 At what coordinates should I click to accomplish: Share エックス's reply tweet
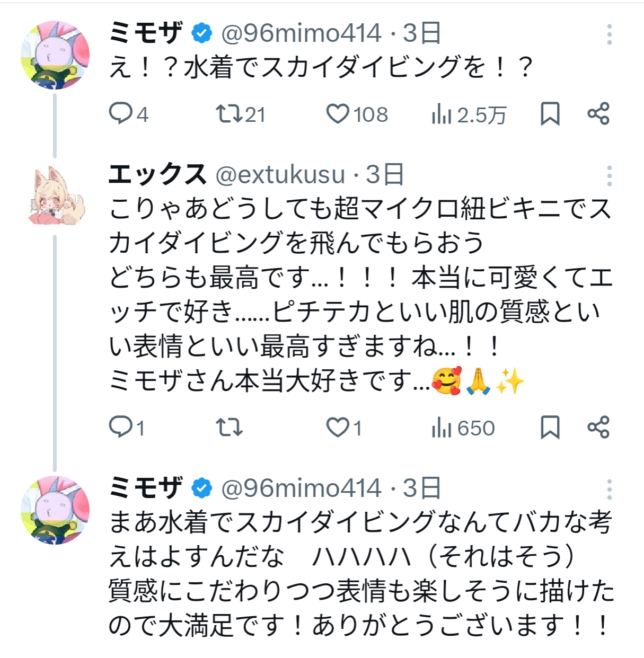click(598, 427)
